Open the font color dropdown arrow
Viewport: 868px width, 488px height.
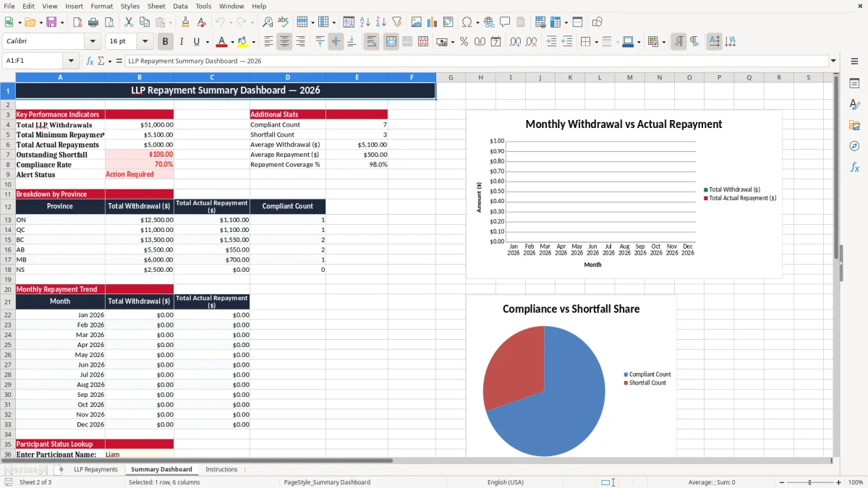coord(231,42)
